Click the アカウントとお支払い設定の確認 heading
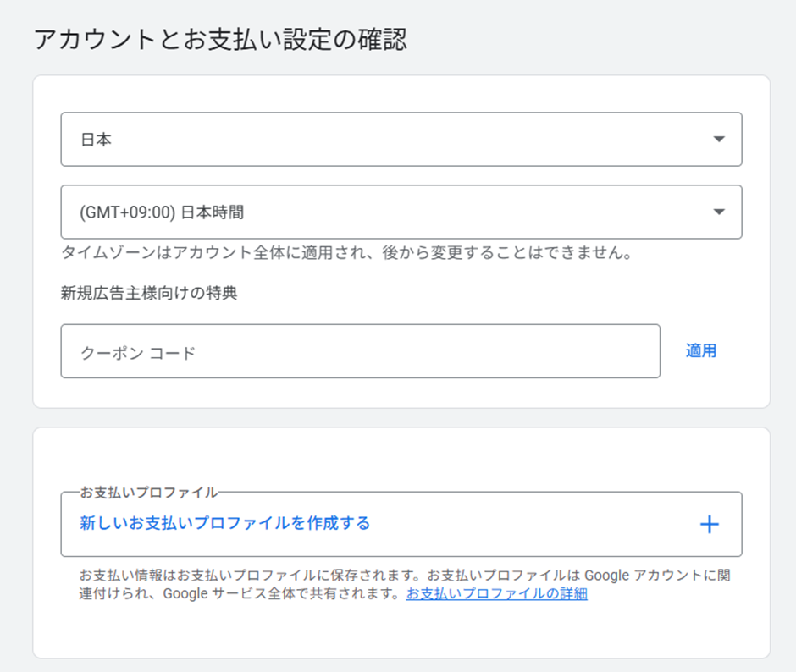 click(x=220, y=40)
